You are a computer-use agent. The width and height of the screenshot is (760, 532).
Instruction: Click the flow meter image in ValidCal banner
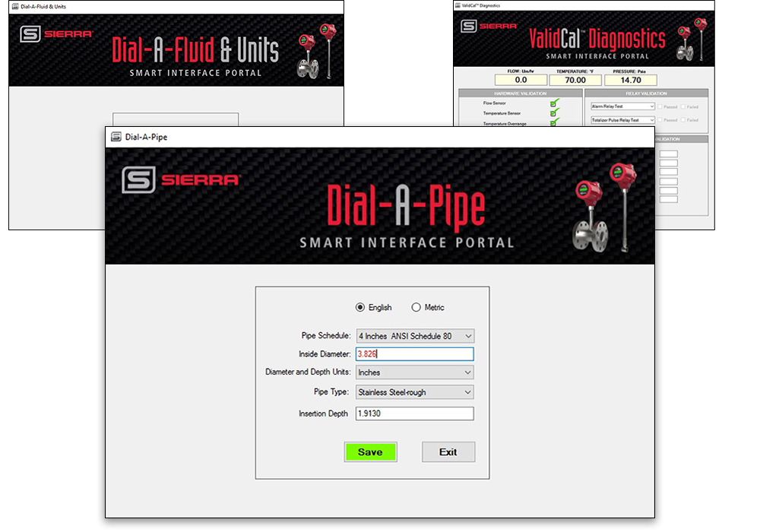coord(692,40)
